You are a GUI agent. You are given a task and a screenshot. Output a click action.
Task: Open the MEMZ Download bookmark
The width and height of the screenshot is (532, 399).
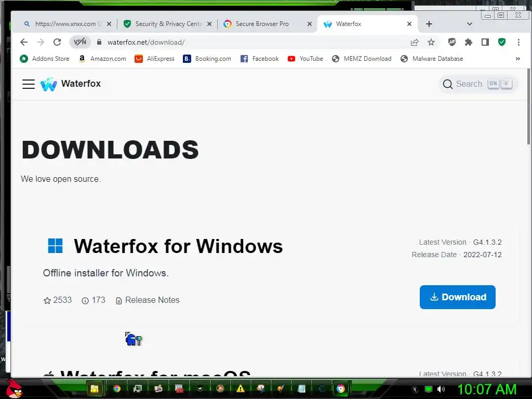click(362, 59)
